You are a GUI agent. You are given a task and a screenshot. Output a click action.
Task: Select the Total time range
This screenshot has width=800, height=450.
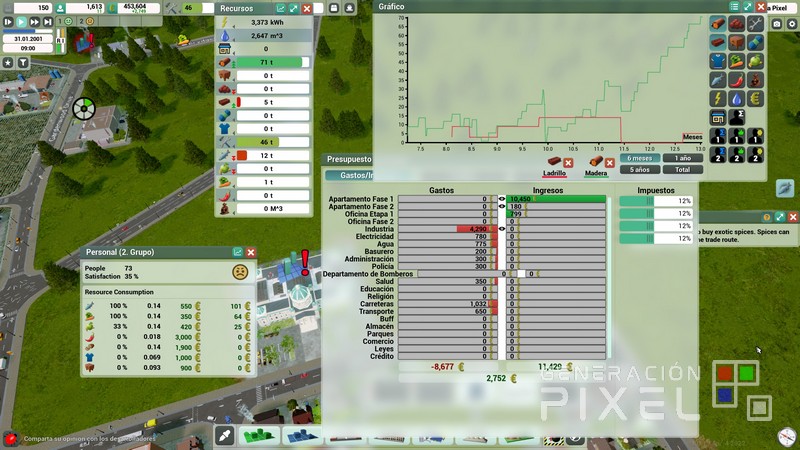(x=683, y=169)
